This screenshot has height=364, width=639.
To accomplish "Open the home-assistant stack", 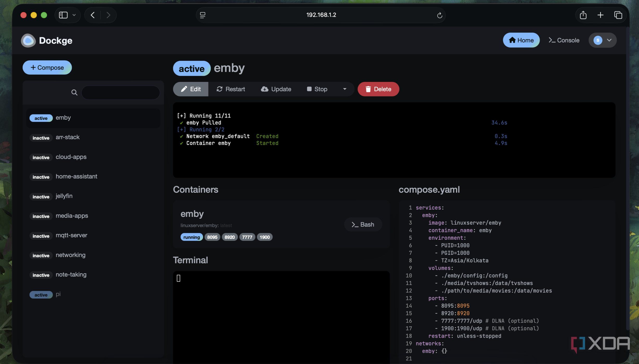I will tap(93, 177).
